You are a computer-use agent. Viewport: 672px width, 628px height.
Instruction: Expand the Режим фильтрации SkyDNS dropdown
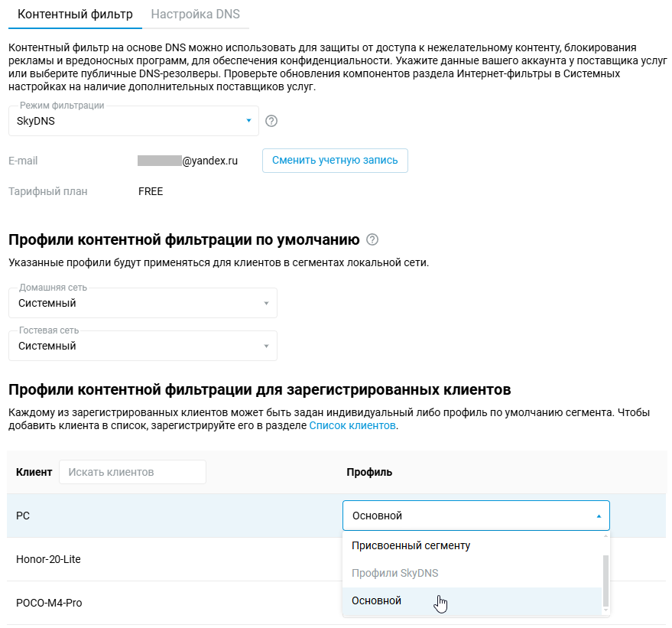[x=134, y=121]
